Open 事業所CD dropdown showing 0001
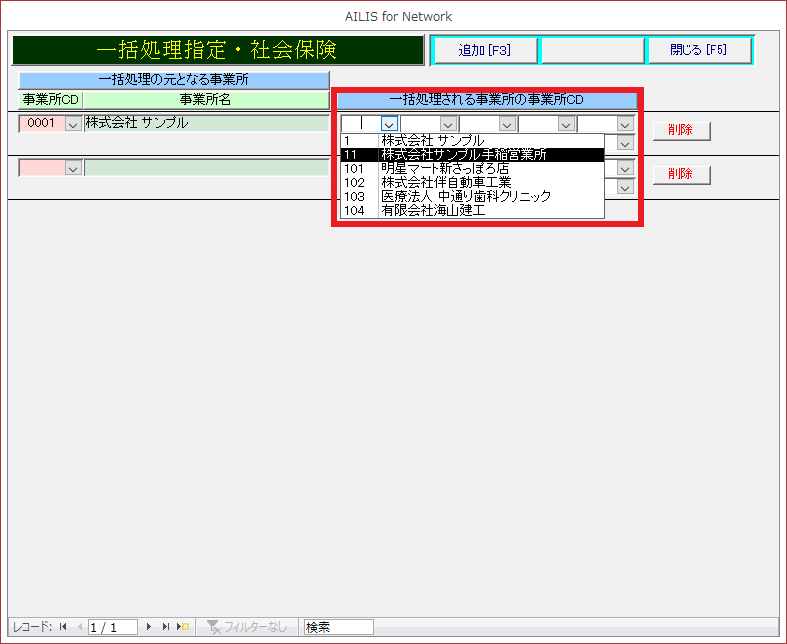The height and width of the screenshot is (644, 787). point(72,124)
